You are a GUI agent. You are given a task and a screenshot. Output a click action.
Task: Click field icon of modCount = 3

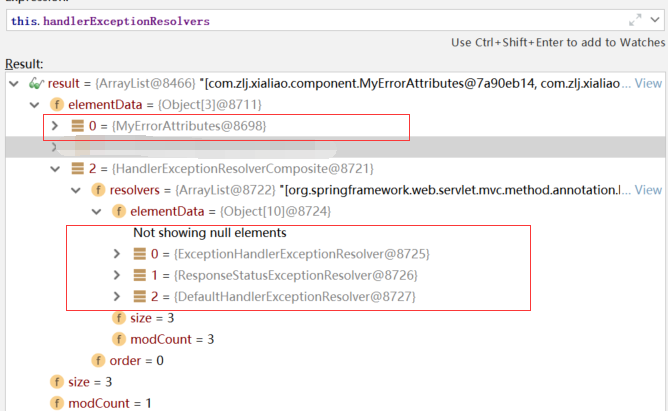point(119,339)
